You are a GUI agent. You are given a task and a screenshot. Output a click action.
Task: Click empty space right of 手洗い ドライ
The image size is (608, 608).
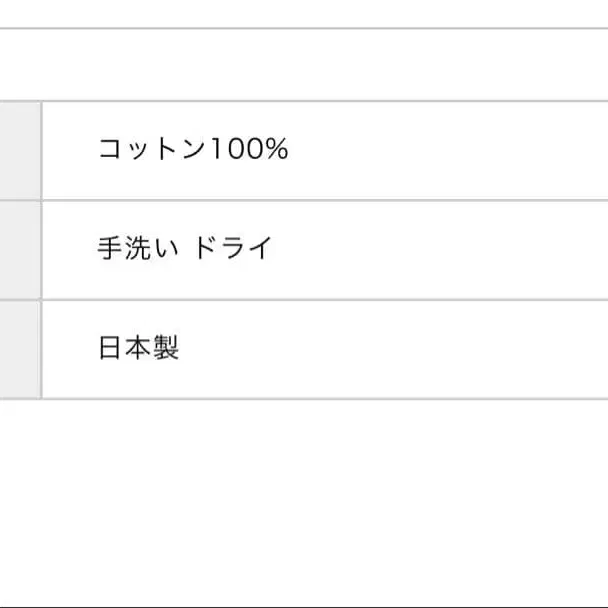tap(450, 249)
